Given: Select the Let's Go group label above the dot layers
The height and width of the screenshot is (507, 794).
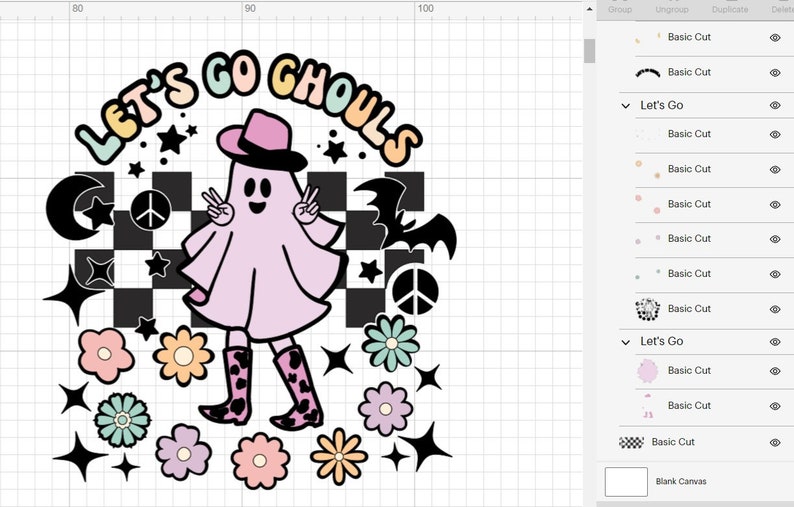Looking at the screenshot, I should click(x=661, y=105).
